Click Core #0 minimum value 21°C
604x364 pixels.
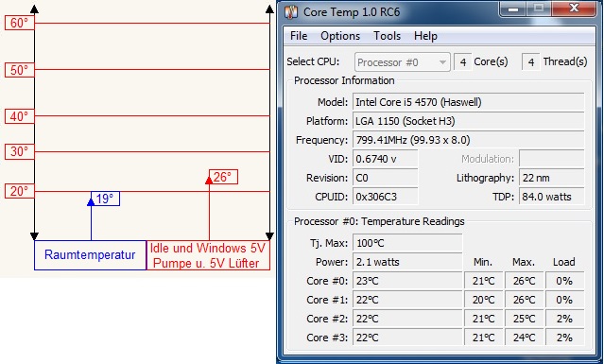[483, 281]
